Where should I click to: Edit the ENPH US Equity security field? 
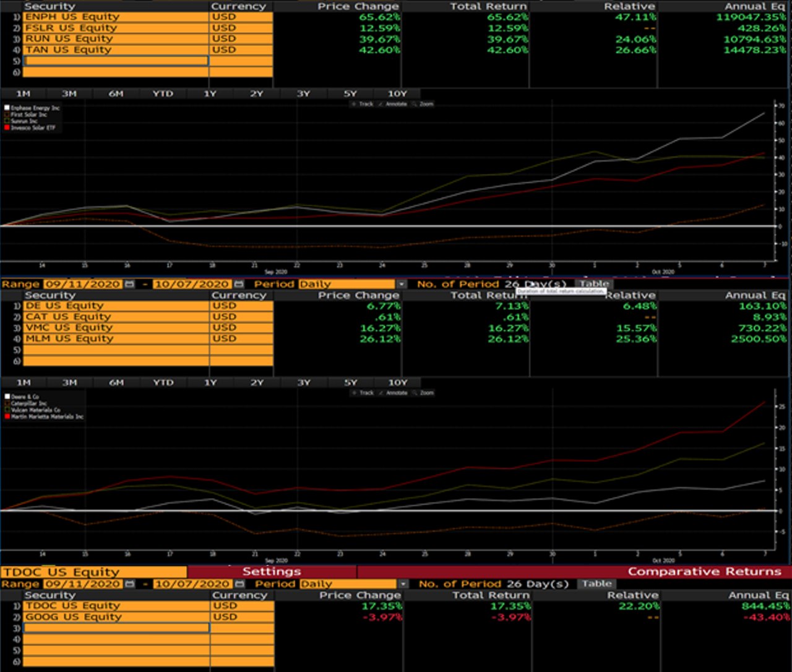[x=116, y=17]
